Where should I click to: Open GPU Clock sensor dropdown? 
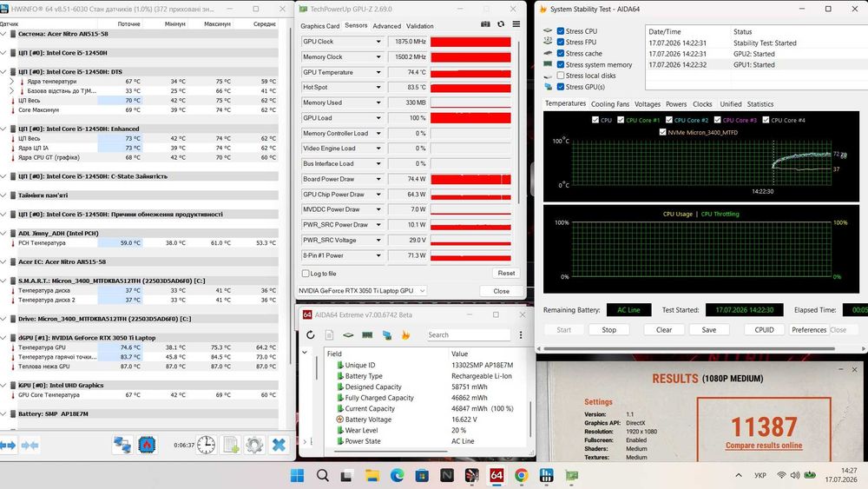[378, 42]
